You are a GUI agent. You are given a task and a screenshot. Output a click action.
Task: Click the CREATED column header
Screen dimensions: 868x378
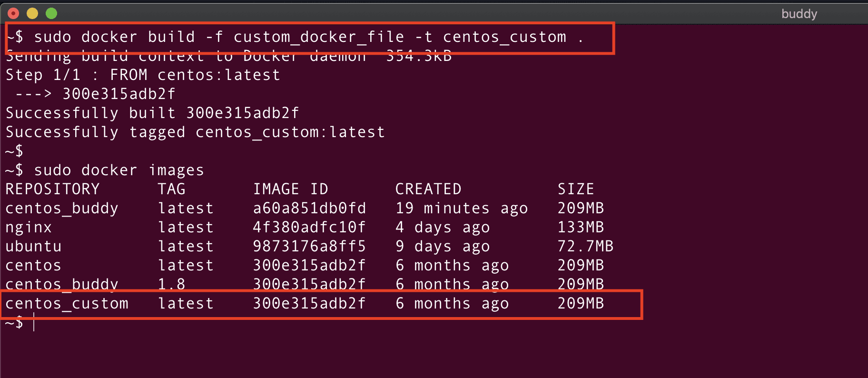[x=428, y=189]
